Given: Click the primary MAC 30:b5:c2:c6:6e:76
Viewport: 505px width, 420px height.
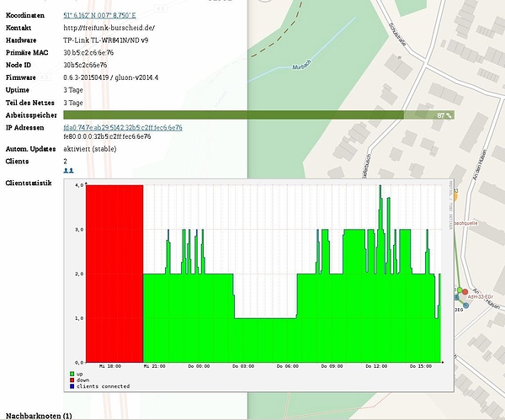Looking at the screenshot, I should [x=88, y=52].
